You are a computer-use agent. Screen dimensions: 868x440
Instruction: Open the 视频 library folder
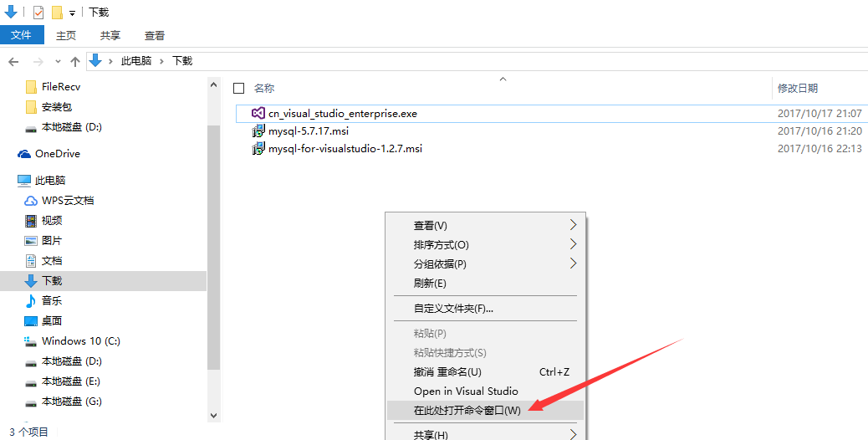[52, 220]
